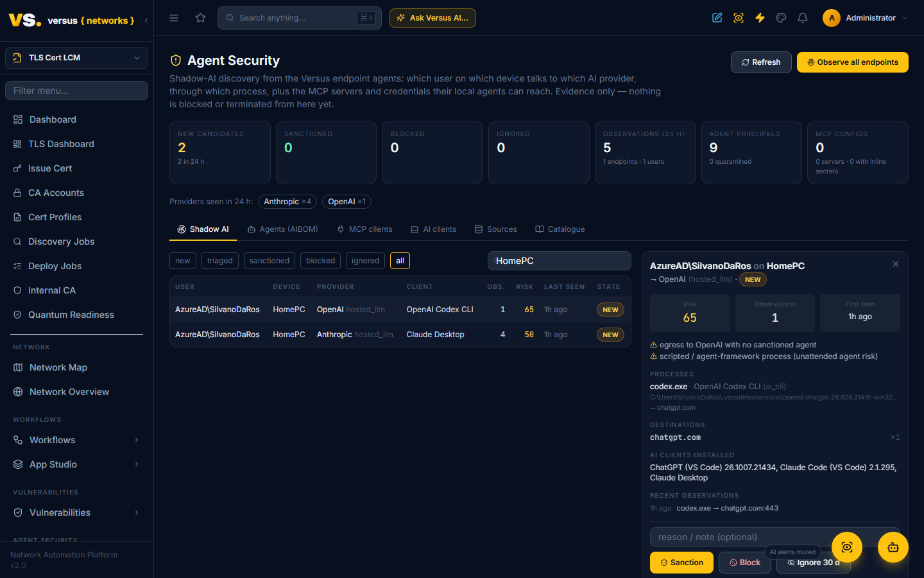Switch to the MCP clients tab

[x=364, y=229]
